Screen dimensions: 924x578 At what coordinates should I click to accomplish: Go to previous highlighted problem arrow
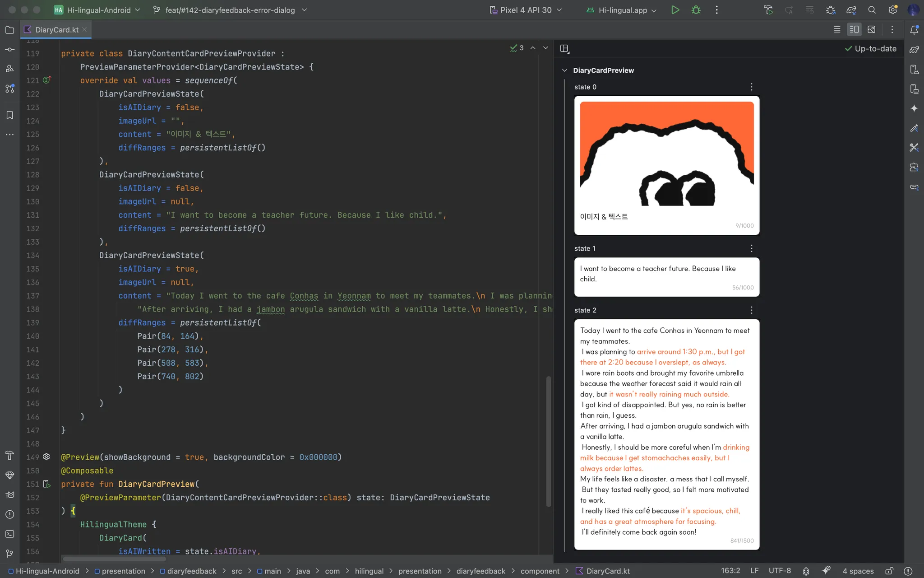pos(533,48)
